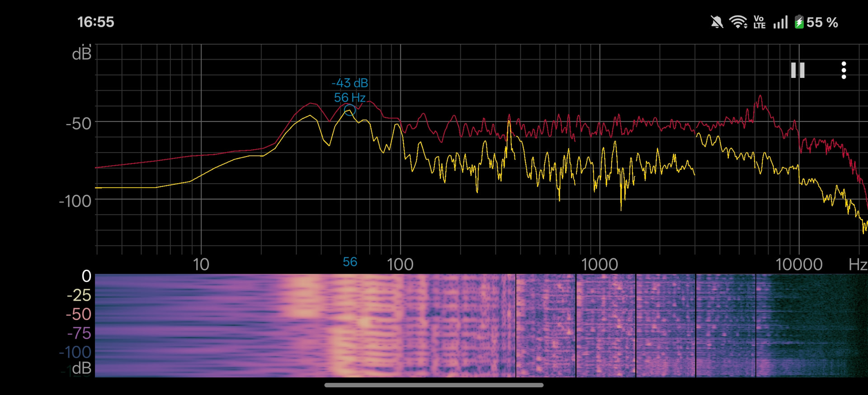The image size is (868, 395).
Task: Tap the 100 label on frequency axis
Action: click(400, 265)
